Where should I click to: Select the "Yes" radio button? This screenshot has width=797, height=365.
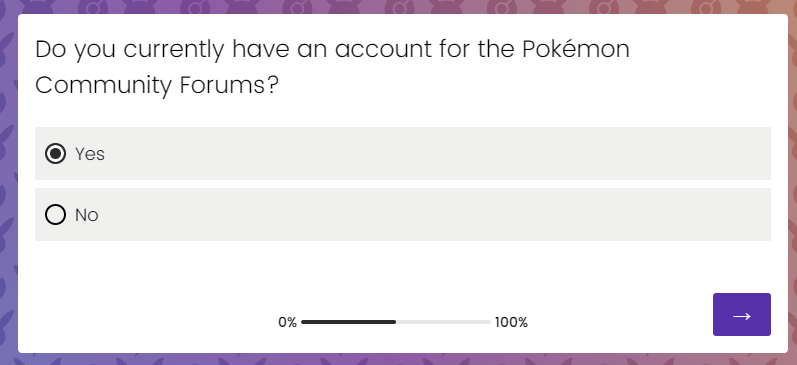55,154
